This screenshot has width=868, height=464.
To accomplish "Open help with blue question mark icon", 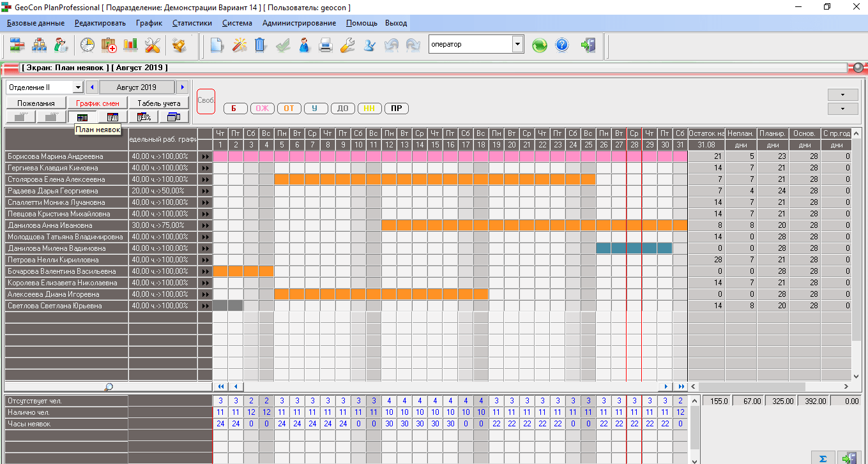I will pyautogui.click(x=562, y=45).
